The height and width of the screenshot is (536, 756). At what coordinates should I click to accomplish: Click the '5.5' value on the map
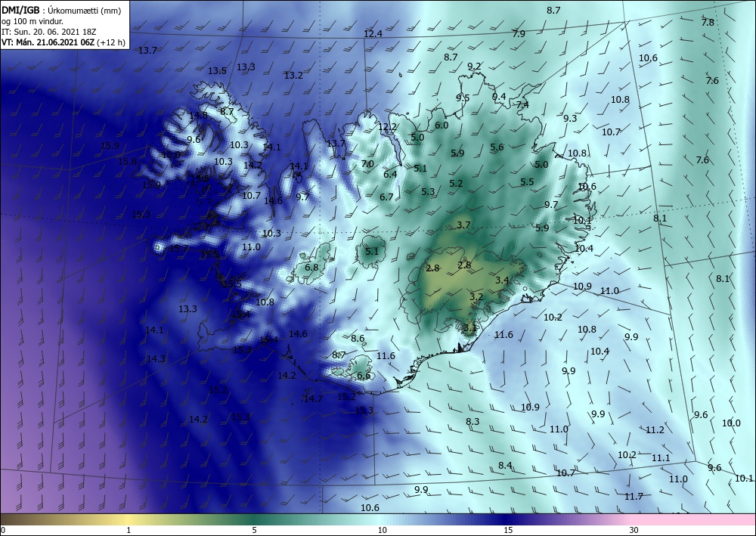(527, 181)
